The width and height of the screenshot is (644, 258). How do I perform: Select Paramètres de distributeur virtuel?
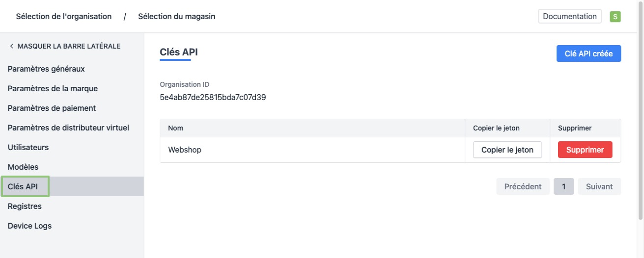[x=68, y=128]
